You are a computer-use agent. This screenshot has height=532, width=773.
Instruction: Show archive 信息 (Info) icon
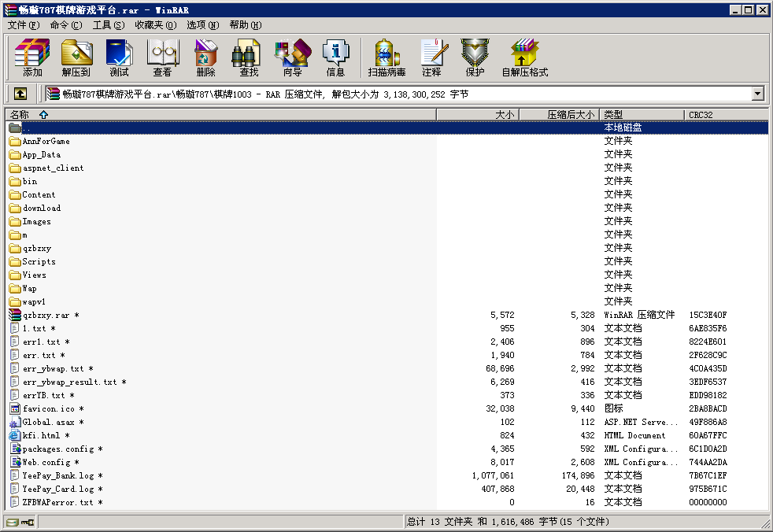pyautogui.click(x=335, y=58)
